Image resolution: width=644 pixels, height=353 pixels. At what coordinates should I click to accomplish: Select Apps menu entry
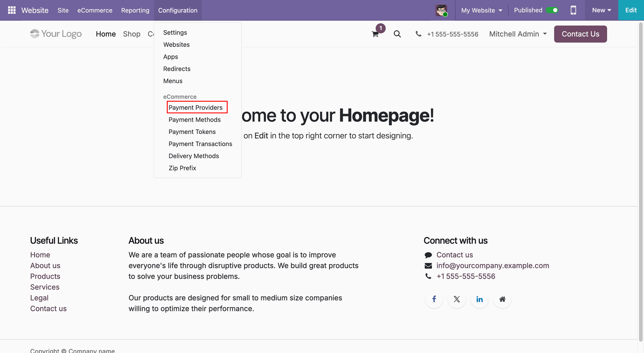[171, 57]
